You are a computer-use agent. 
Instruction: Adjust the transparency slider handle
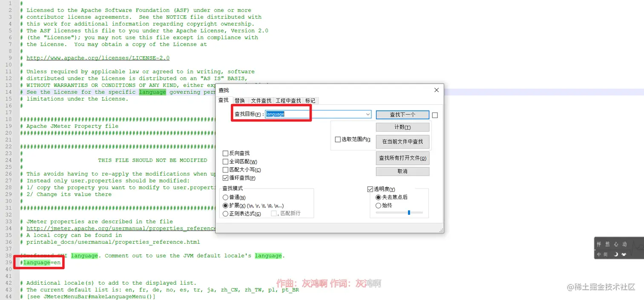pos(409,212)
